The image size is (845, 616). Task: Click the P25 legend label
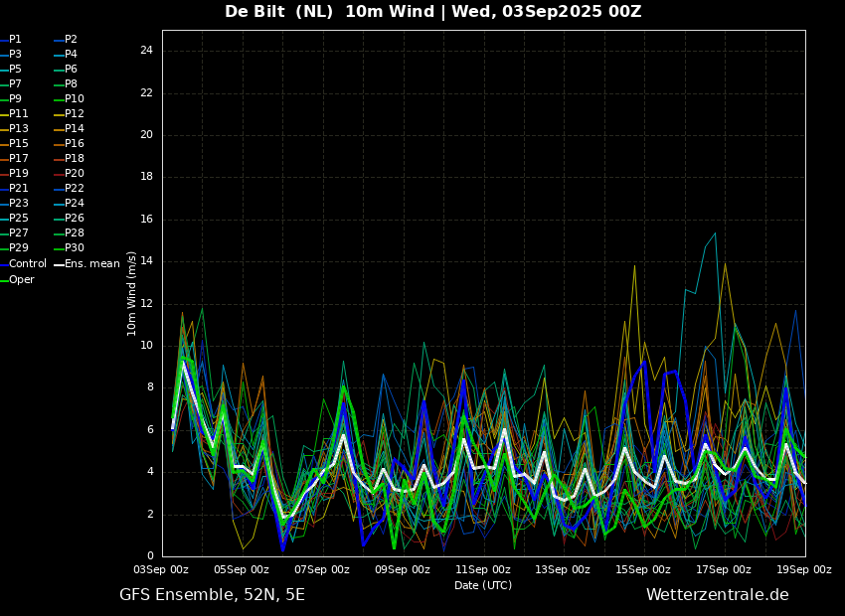pyautogui.click(x=19, y=219)
